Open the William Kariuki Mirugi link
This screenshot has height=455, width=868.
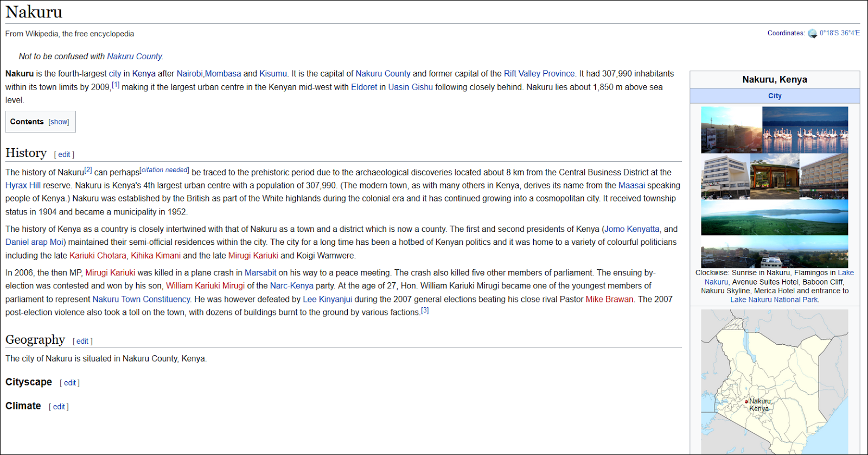pos(205,286)
